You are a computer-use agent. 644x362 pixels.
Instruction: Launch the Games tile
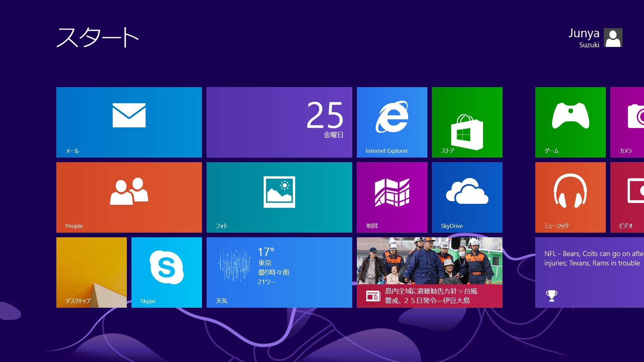[570, 122]
